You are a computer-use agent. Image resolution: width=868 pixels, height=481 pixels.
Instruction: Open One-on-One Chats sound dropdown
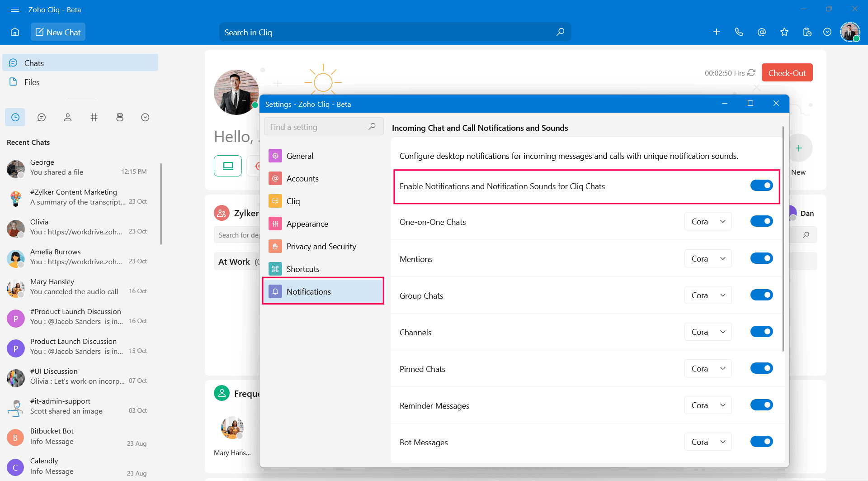pos(708,222)
